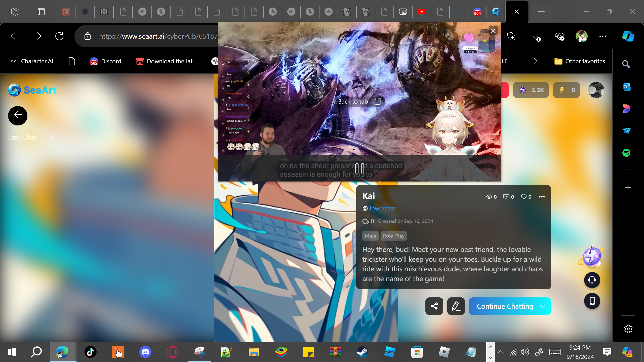
Task: Open a new browser tab
Action: click(x=541, y=12)
